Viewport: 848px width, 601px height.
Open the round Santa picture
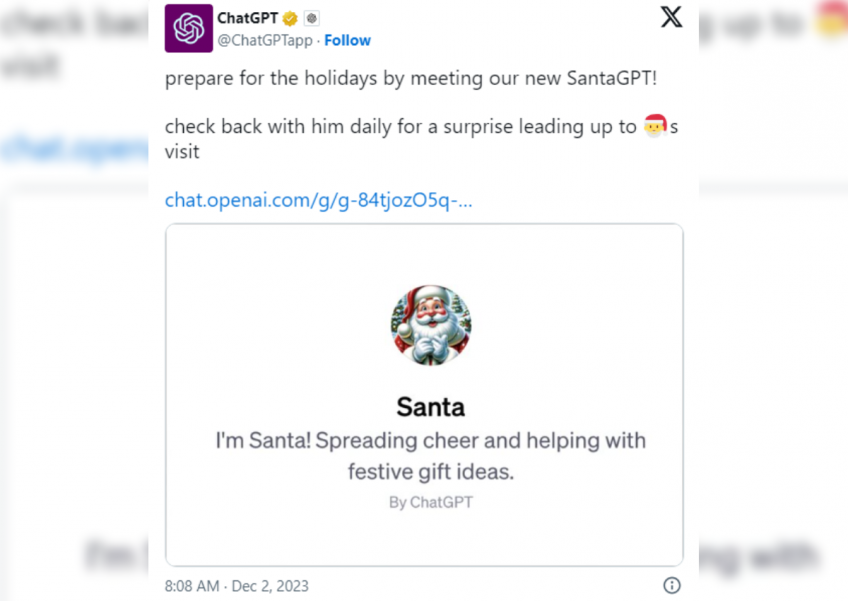[430, 325]
